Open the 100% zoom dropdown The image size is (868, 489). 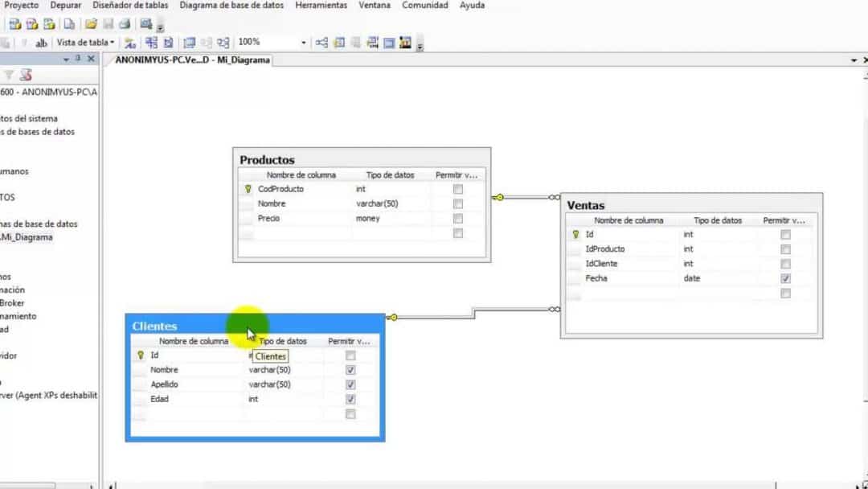303,41
